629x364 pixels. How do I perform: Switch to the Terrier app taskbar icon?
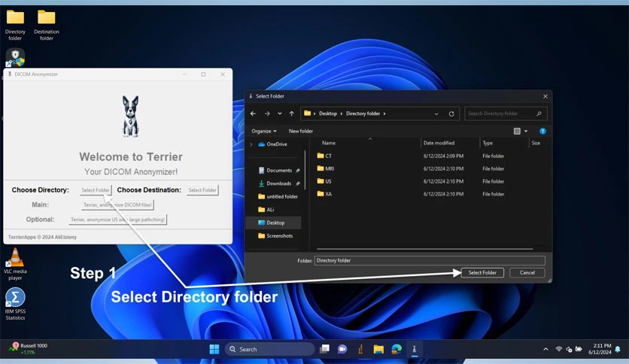(x=415, y=349)
